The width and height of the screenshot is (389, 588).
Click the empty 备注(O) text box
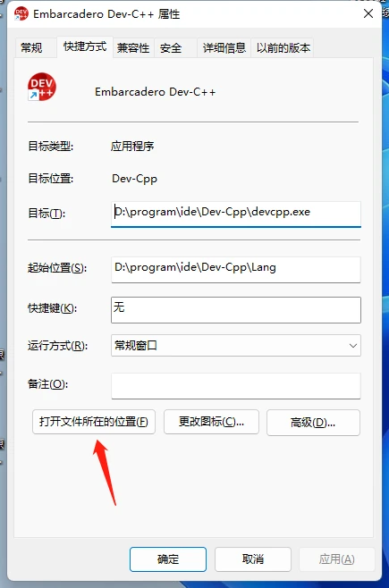236,386
